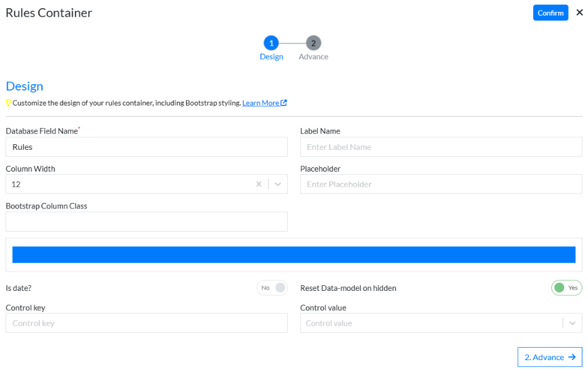Click the Control key input

click(x=146, y=323)
